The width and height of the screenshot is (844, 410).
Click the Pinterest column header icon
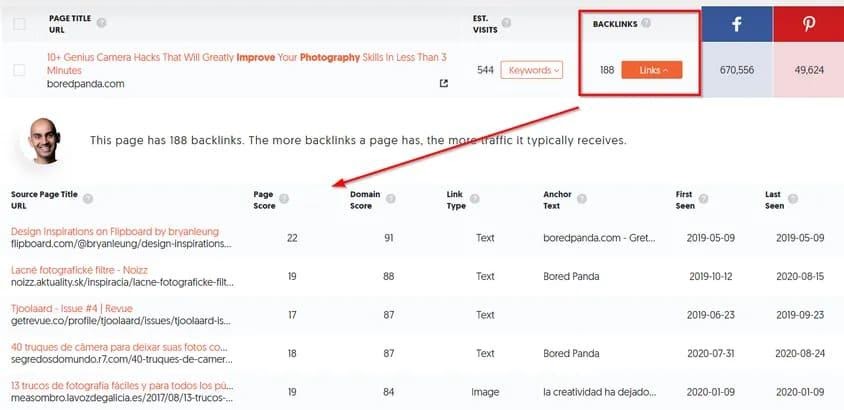pos(808,24)
